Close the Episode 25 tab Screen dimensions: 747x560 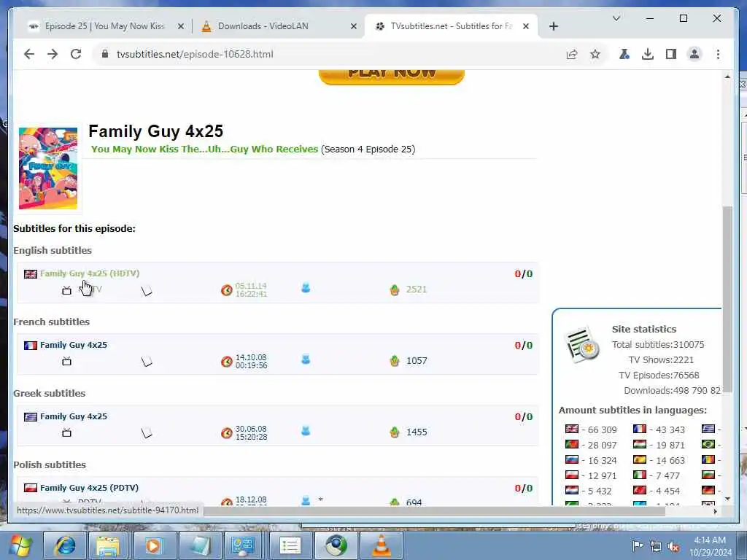[181, 27]
